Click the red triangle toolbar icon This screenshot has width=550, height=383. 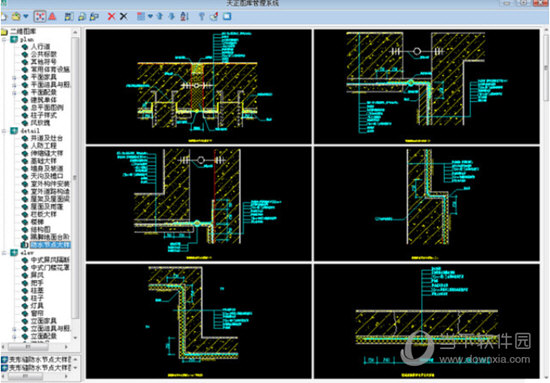point(52,16)
